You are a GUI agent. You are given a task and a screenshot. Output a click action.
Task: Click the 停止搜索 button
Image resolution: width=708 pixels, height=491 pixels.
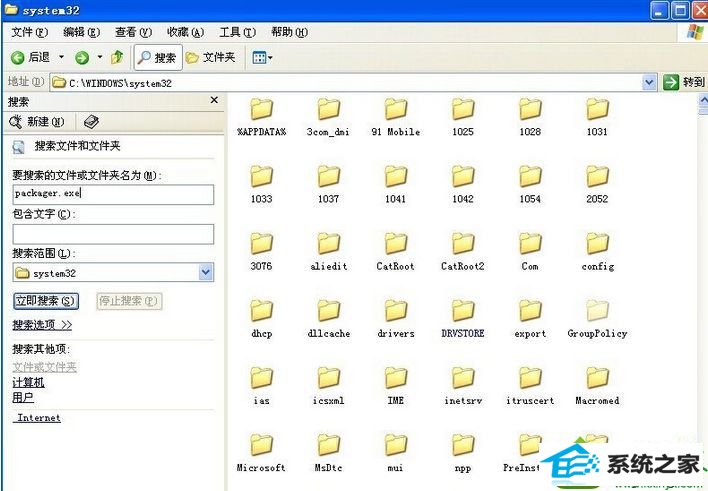point(129,301)
